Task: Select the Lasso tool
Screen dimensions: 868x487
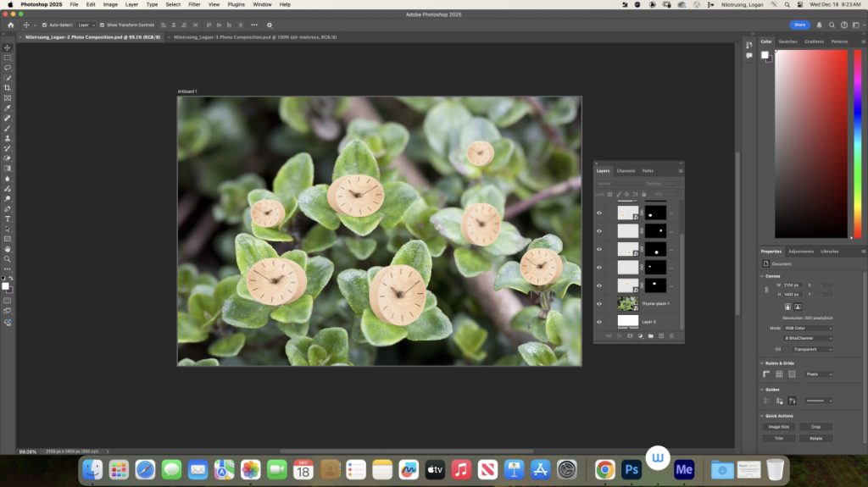Action: click(x=8, y=68)
